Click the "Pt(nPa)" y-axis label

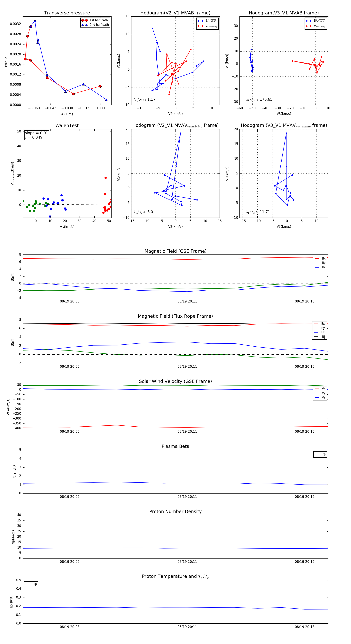click(6, 61)
